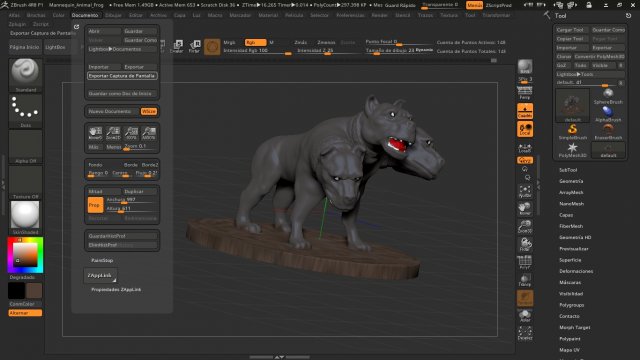Click the Zoom2D magnifier in Documento panel
640x360 pixels.
click(x=113, y=133)
